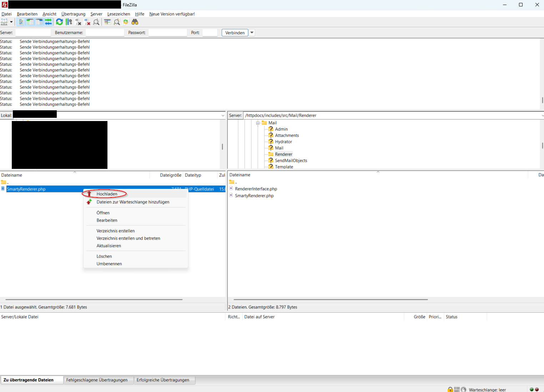Reconnect to the last used server
The height and width of the screenshot is (392, 544).
(96, 22)
